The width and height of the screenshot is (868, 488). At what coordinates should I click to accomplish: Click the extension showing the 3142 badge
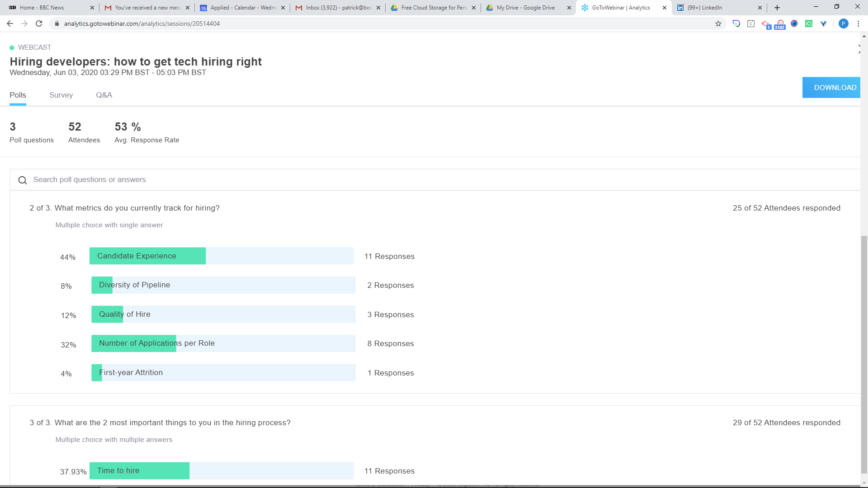[780, 24]
